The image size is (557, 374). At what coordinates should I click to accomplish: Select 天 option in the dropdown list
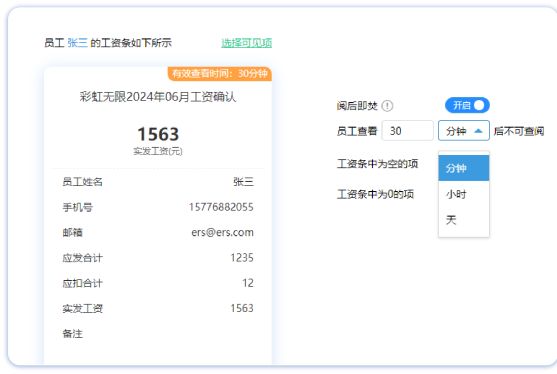tap(464, 220)
